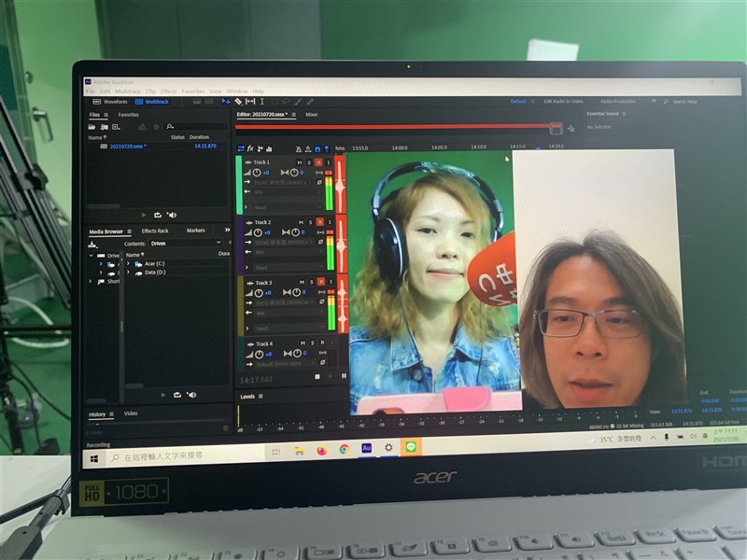
Task: Disarm record on Track 1
Action: pyautogui.click(x=318, y=162)
